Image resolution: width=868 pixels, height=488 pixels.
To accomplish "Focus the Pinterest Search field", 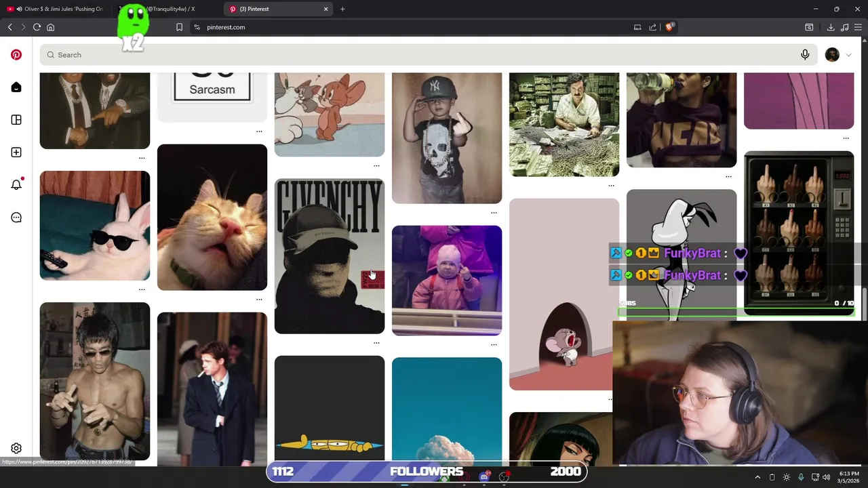I will 429,55.
